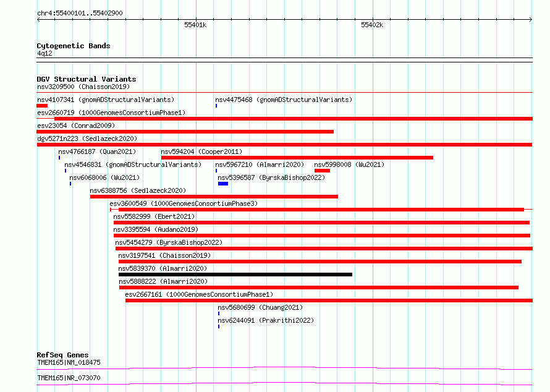Click the nsv5582999 (Ebert2021) label
The width and height of the screenshot is (550, 392).
click(154, 216)
